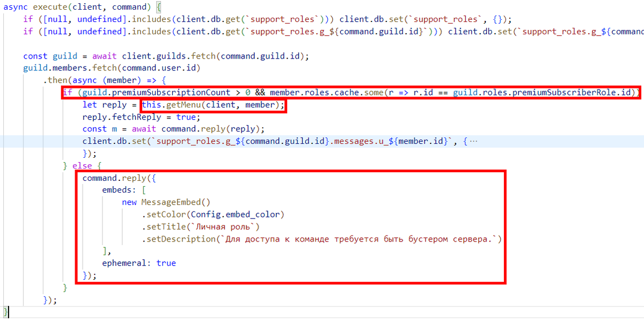The width and height of the screenshot is (644, 322).
Task: Click the 'MessageEmbed' class name
Action: pos(171,202)
